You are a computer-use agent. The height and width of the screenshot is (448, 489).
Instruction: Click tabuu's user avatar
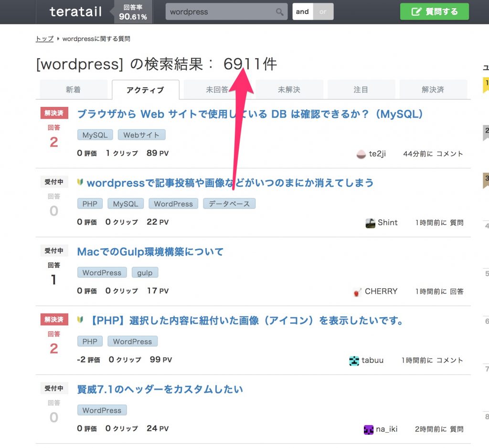click(x=354, y=361)
